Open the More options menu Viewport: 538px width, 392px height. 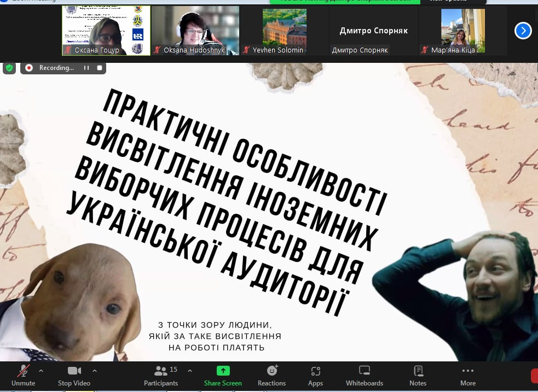467,375
